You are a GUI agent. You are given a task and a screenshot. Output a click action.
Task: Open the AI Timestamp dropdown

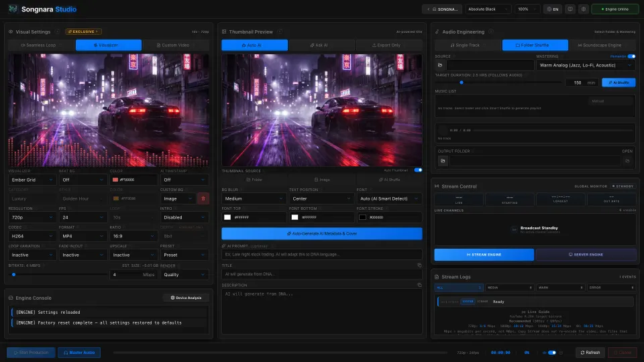coord(184,180)
